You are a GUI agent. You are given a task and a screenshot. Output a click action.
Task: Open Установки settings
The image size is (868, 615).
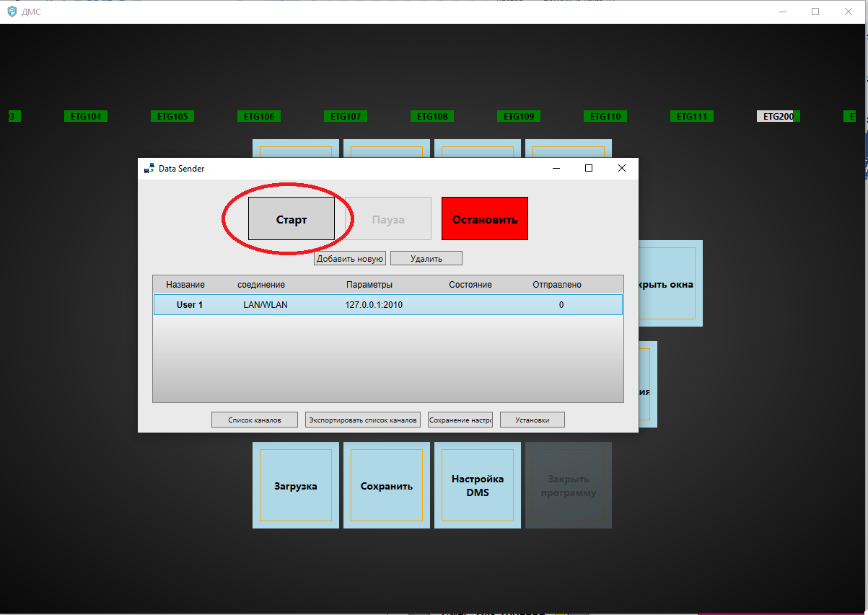(x=532, y=420)
